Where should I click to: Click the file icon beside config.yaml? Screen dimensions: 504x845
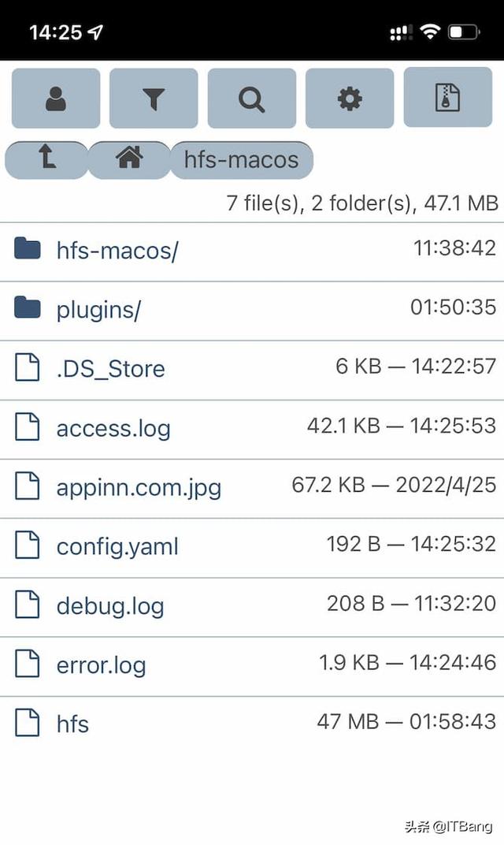click(27, 545)
